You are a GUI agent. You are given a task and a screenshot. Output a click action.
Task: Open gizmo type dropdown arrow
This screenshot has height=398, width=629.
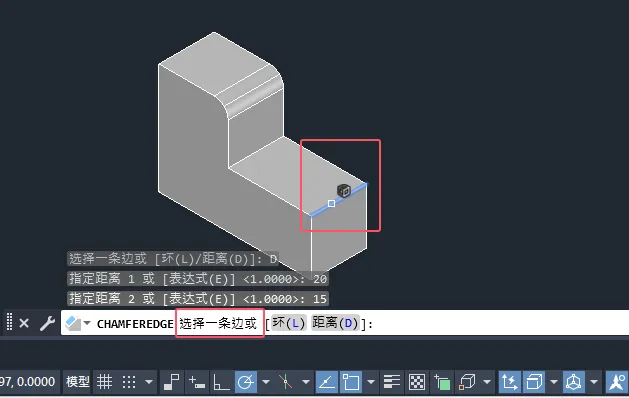pos(594,382)
